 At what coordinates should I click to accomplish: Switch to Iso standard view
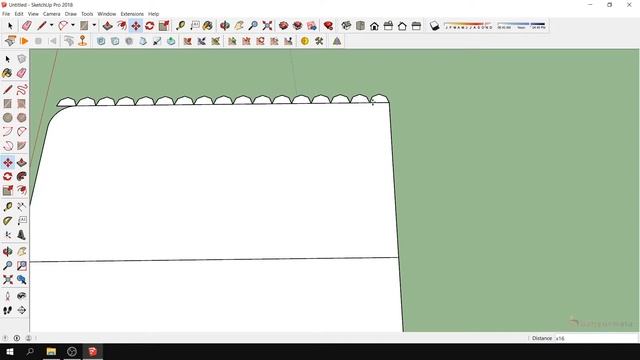coord(347,26)
